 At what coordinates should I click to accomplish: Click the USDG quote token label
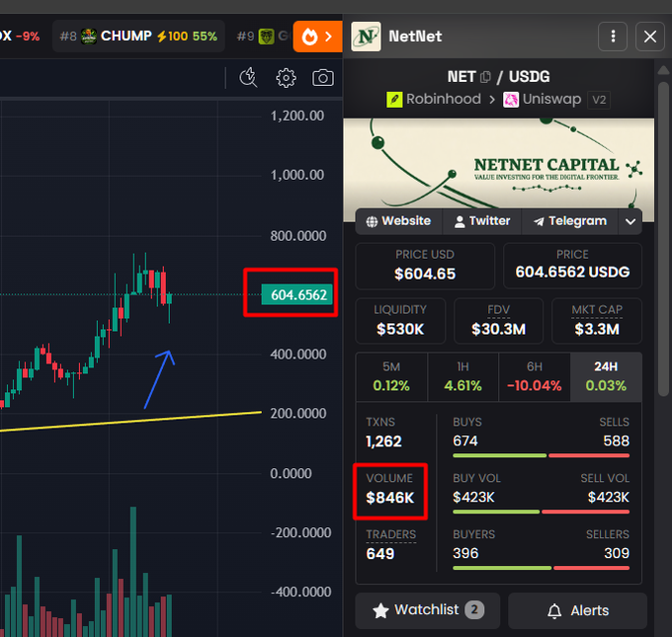pos(529,77)
